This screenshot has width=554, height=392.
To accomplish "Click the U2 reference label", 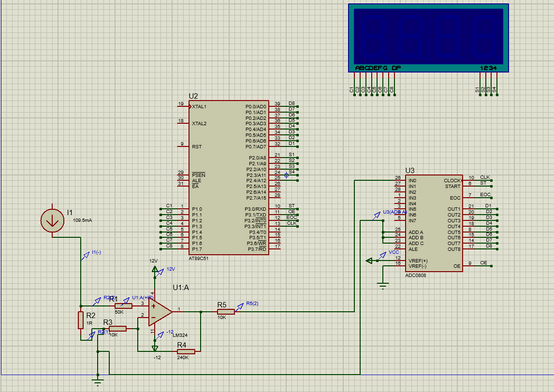I will pyautogui.click(x=193, y=96).
